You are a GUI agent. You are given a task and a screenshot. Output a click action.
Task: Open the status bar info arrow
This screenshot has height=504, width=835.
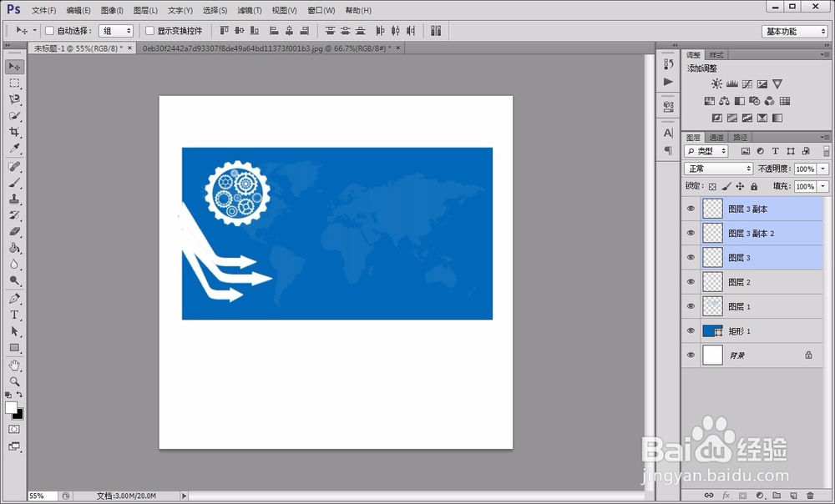(184, 496)
